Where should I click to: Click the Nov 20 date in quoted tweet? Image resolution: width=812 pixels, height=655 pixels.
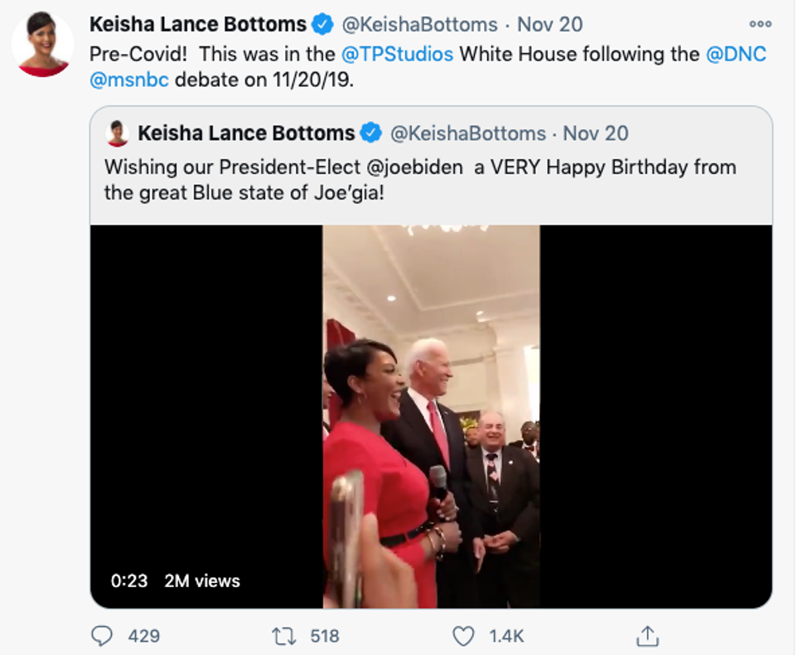click(x=596, y=133)
